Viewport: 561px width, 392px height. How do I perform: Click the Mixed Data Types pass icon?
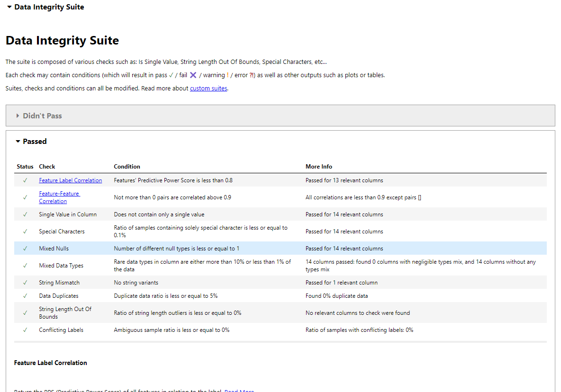coord(25,266)
